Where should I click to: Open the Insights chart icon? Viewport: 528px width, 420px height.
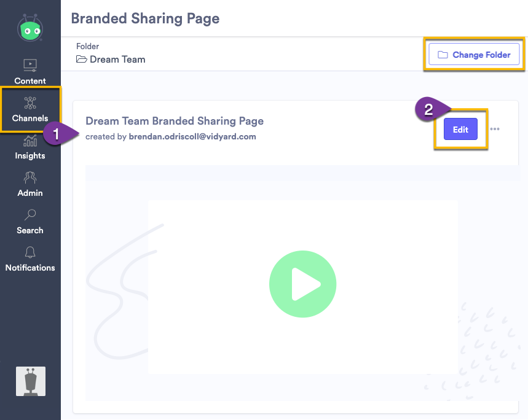[x=30, y=141]
